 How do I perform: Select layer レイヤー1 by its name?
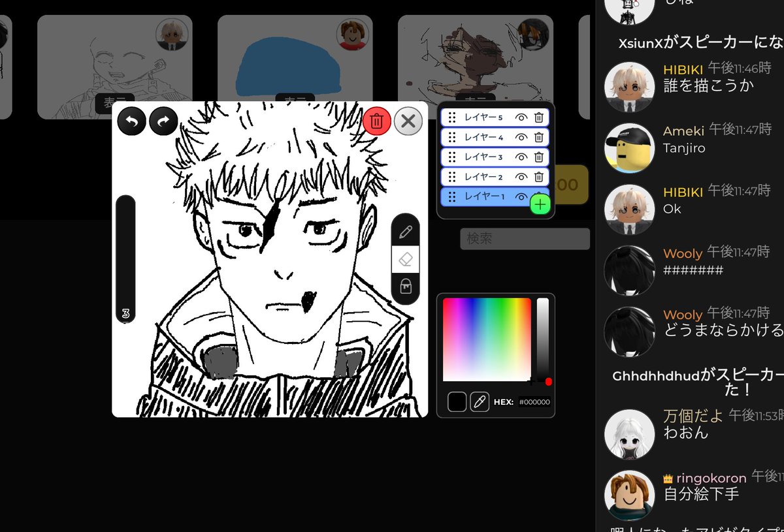point(483,196)
